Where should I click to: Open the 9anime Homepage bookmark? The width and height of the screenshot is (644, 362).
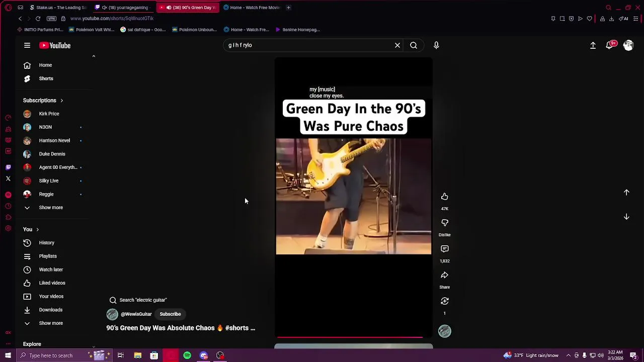(297, 30)
